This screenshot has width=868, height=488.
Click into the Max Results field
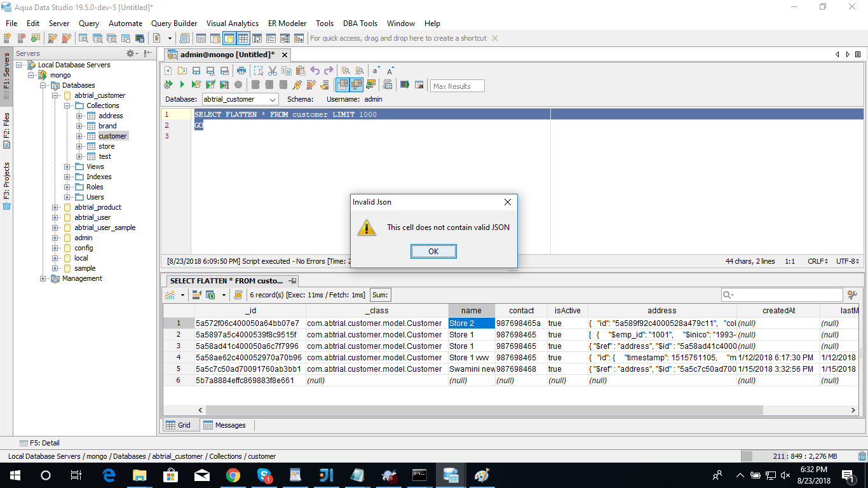tap(457, 86)
